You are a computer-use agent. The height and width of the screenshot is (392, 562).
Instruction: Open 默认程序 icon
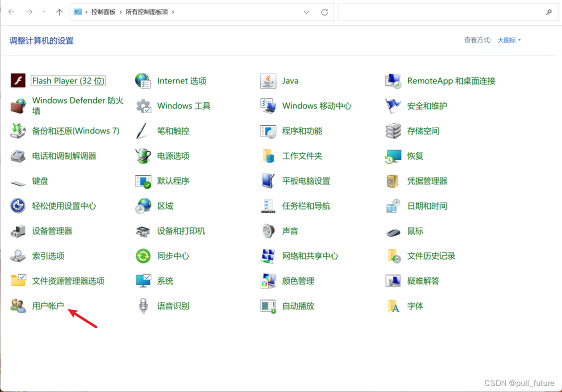point(143,181)
